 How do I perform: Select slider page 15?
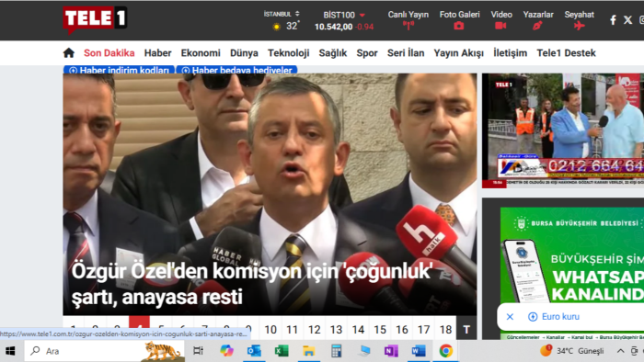tap(380, 329)
